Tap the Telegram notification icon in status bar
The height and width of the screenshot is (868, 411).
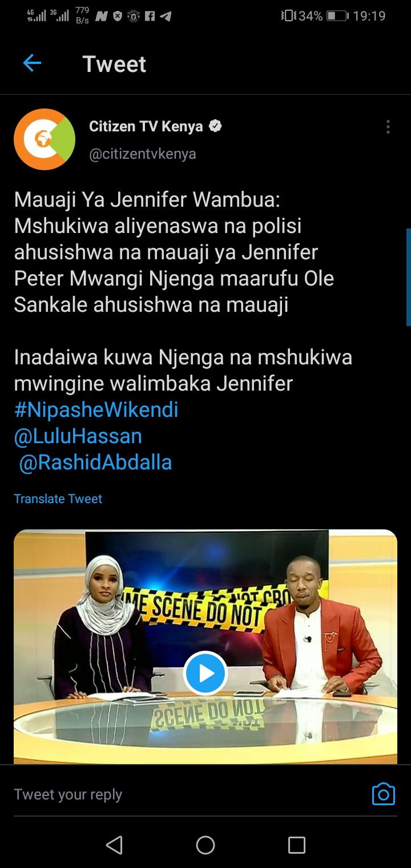[166, 17]
